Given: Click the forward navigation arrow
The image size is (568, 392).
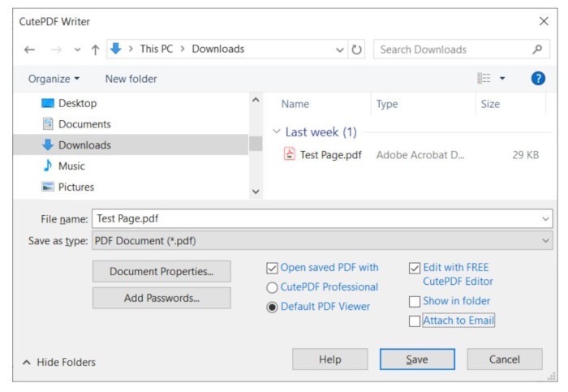Looking at the screenshot, I should click(56, 50).
